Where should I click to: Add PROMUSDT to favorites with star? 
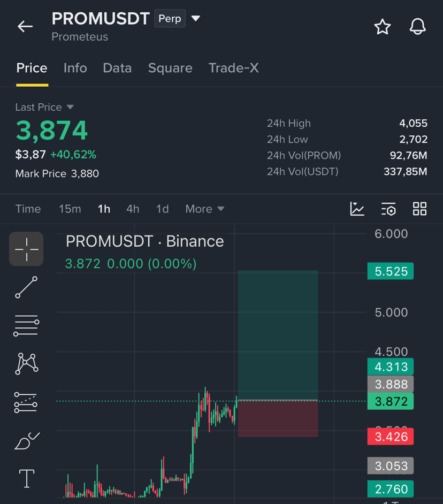[382, 26]
